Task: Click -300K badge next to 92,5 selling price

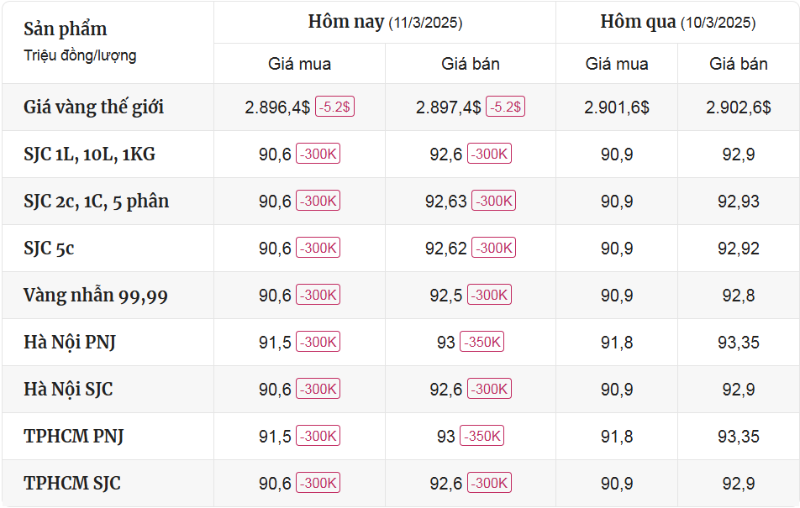Action: click(489, 295)
